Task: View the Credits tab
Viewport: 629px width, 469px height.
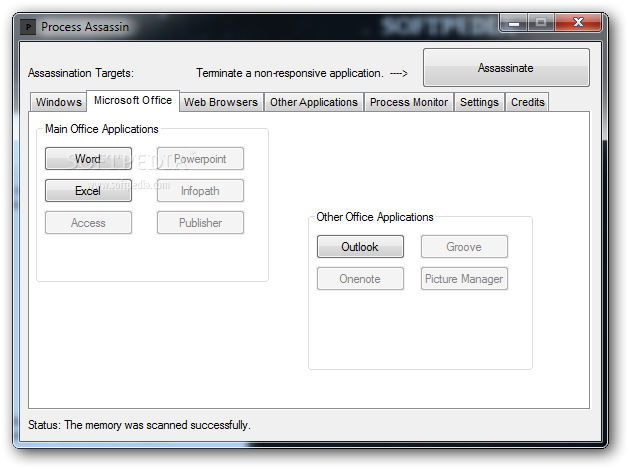Action: click(x=528, y=102)
